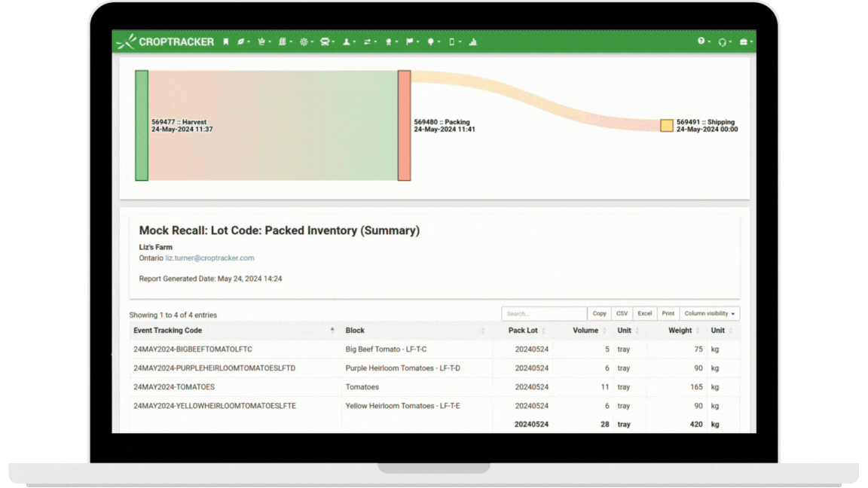
Task: Export table to Excel
Action: (644, 314)
